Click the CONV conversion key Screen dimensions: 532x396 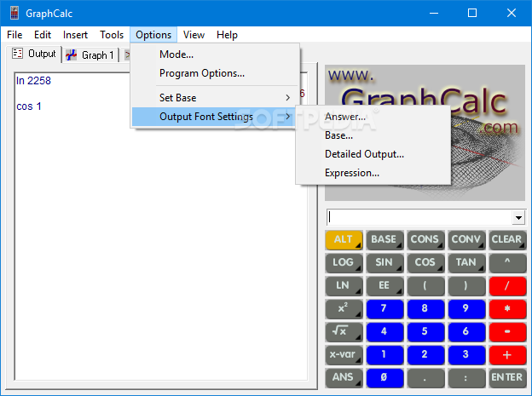pos(466,239)
